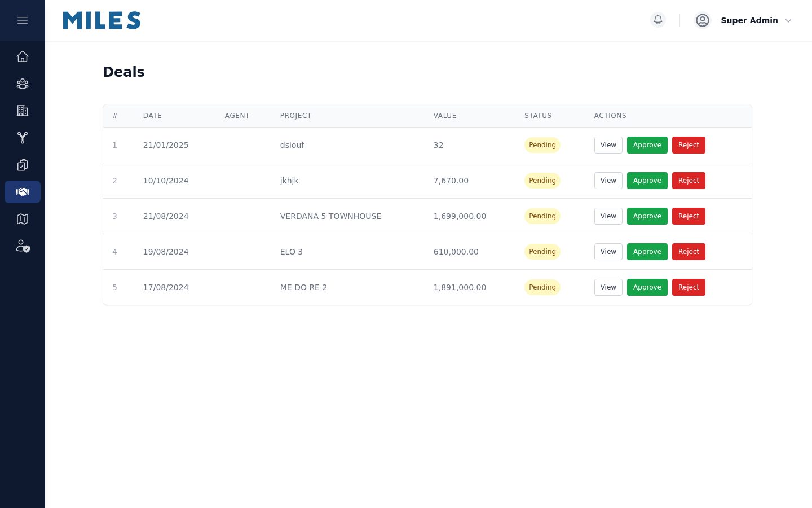Image resolution: width=812 pixels, height=508 pixels.
Task: Approve the ELO 3 deal
Action: (647, 252)
